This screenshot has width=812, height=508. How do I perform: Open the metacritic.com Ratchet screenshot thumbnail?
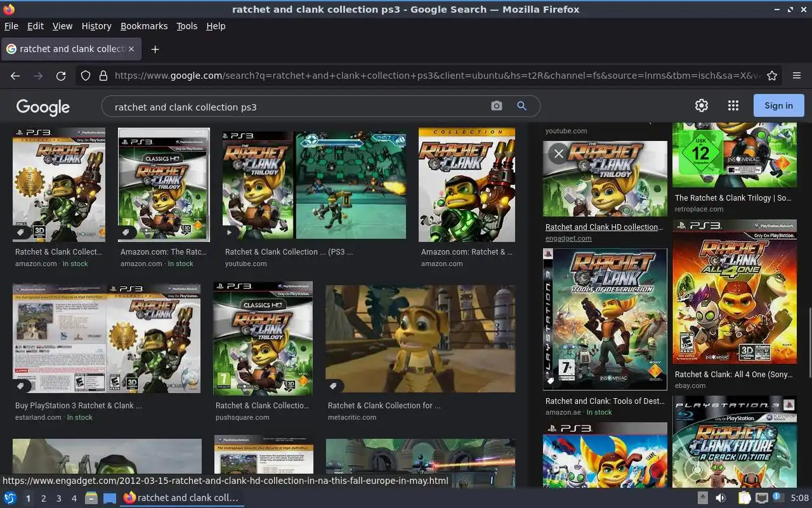click(420, 338)
